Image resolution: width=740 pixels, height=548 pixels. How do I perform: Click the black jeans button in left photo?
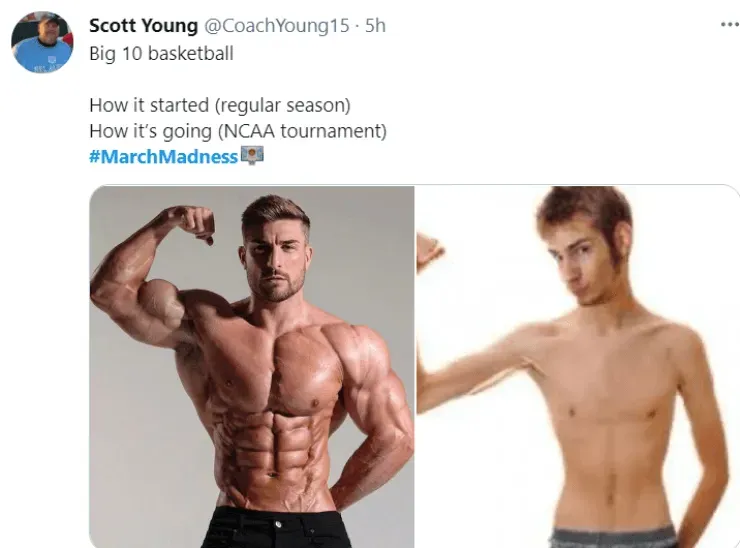278,524
